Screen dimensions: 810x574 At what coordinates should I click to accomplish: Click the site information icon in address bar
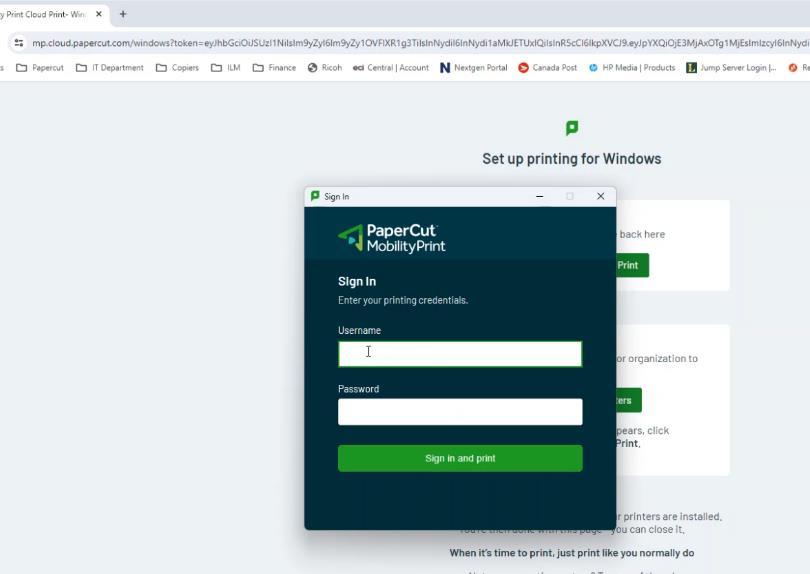pyautogui.click(x=19, y=43)
